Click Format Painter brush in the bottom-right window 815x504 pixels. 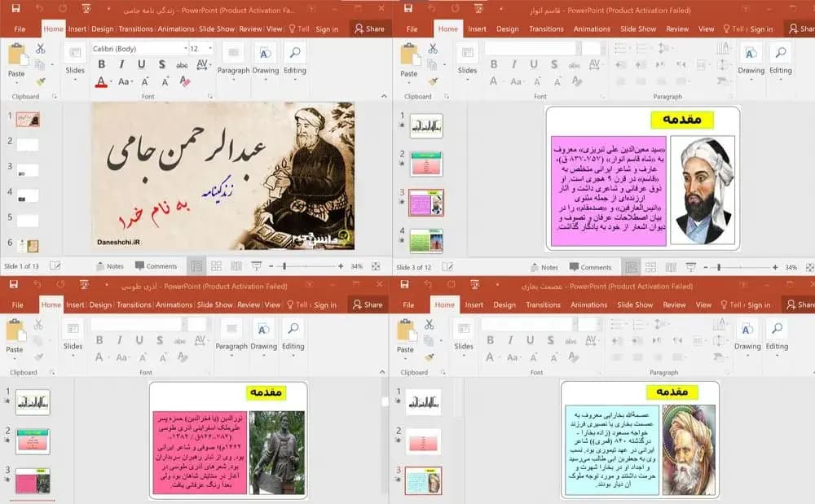point(430,357)
